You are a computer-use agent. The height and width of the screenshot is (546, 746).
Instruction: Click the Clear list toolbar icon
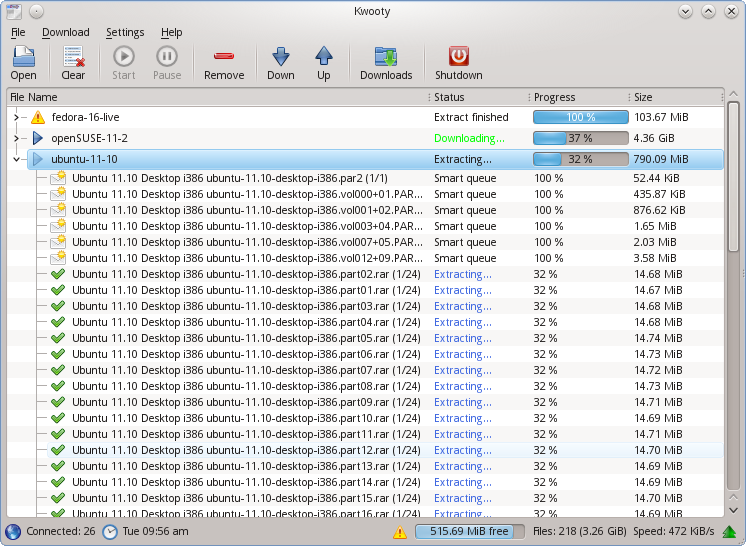(x=73, y=57)
